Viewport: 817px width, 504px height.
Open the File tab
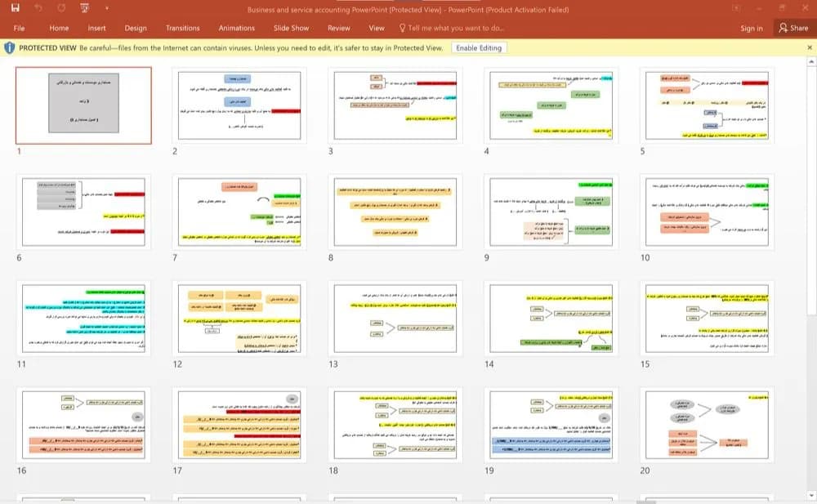[x=20, y=28]
